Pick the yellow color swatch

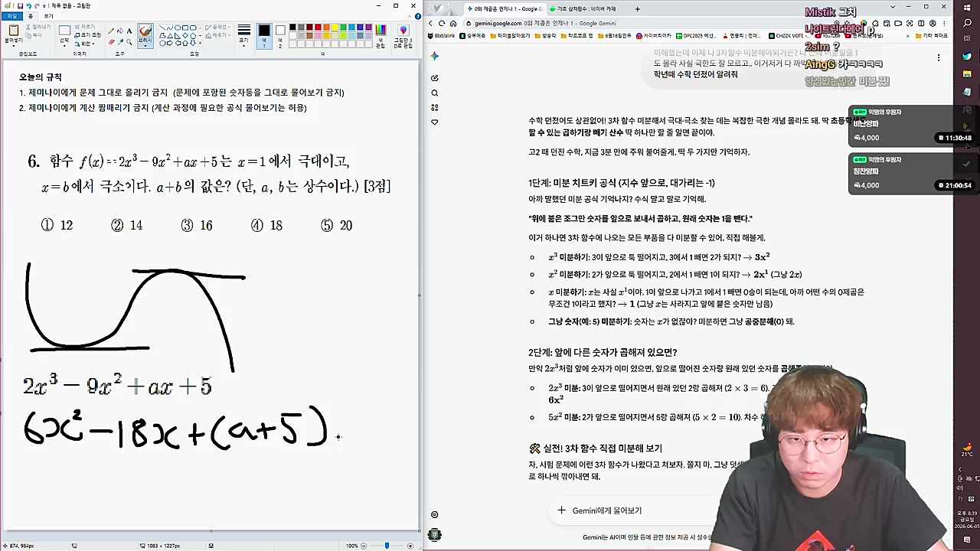(335, 28)
